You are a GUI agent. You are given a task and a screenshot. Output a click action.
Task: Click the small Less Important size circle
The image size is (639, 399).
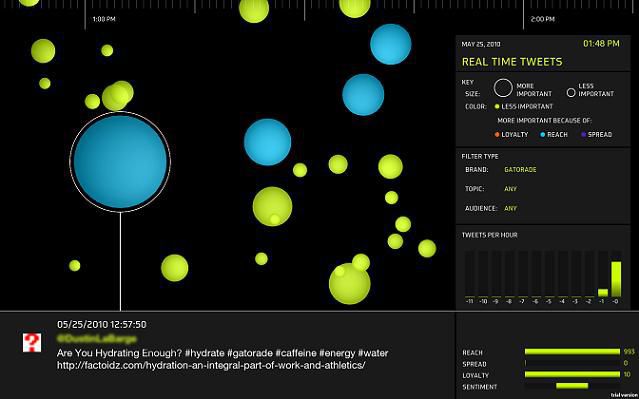pos(571,93)
